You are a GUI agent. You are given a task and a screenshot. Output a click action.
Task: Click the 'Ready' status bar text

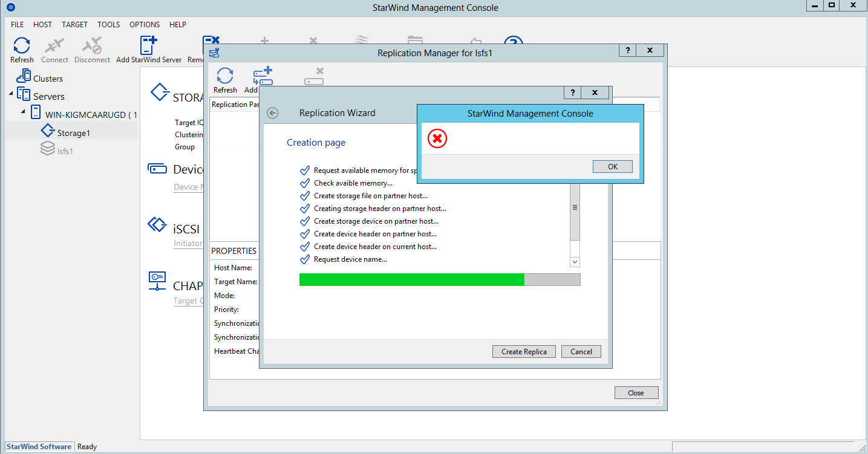(87, 447)
